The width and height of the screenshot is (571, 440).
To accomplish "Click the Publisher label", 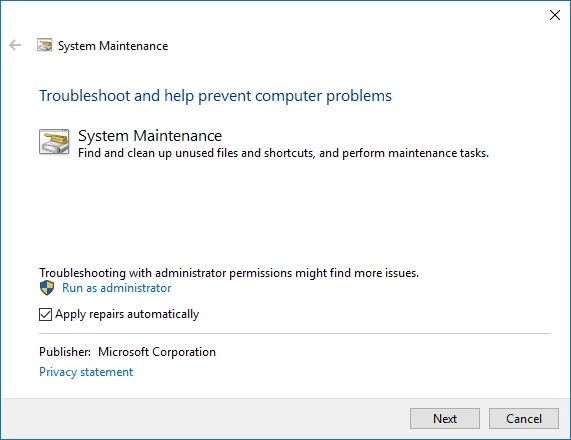I will (65, 352).
